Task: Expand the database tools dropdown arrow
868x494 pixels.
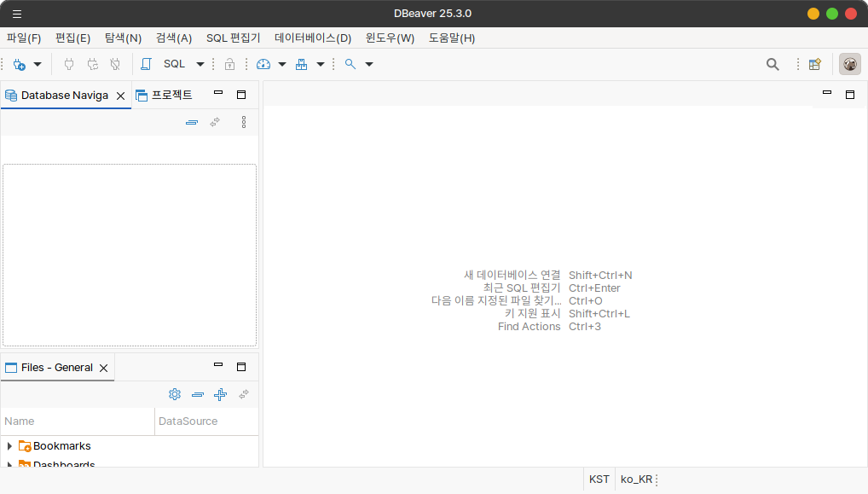Action: pos(321,64)
